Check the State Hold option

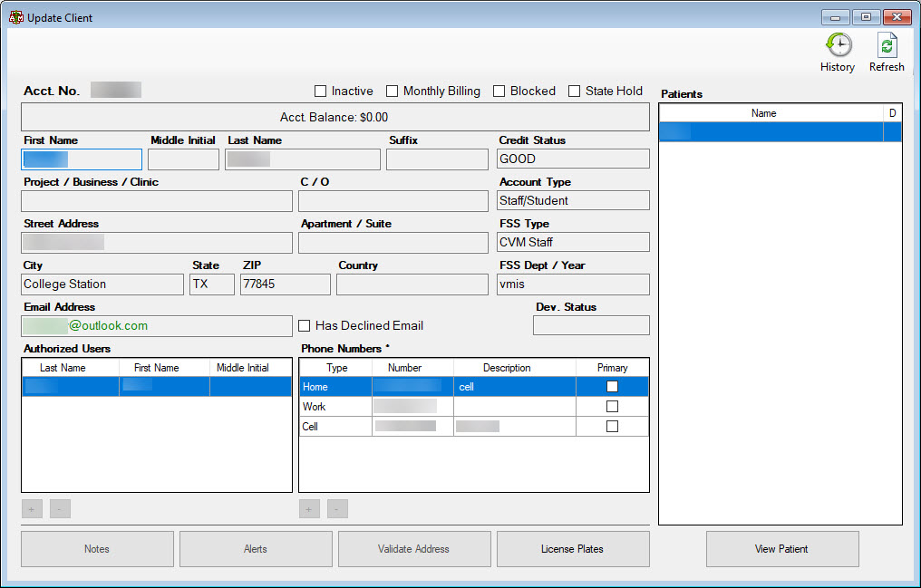[x=574, y=91]
